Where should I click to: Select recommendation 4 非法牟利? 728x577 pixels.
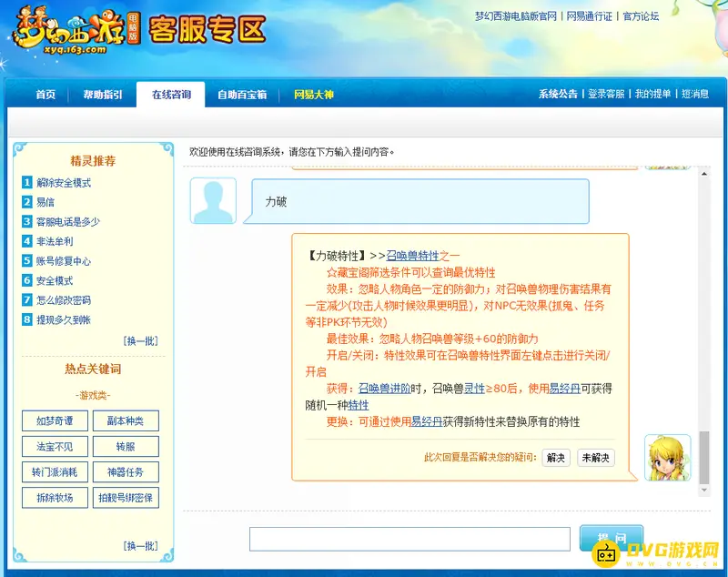coord(55,241)
